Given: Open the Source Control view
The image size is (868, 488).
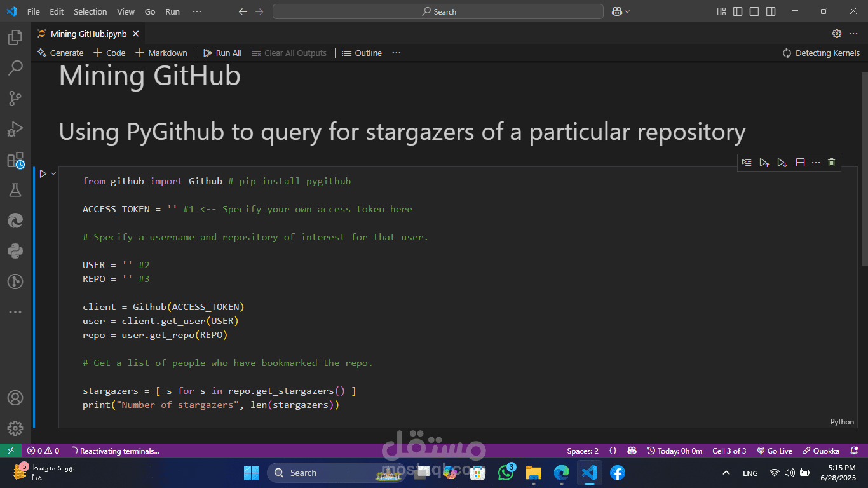Looking at the screenshot, I should pyautogui.click(x=15, y=98).
